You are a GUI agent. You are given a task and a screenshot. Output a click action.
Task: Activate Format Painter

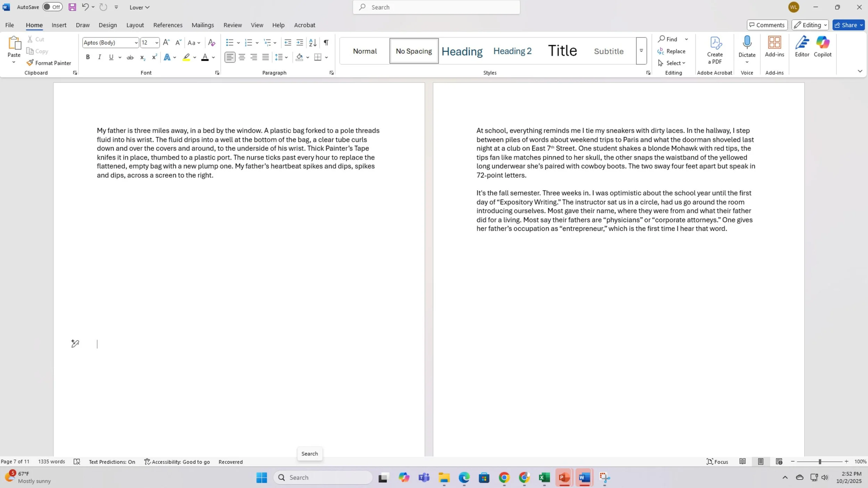(49, 63)
